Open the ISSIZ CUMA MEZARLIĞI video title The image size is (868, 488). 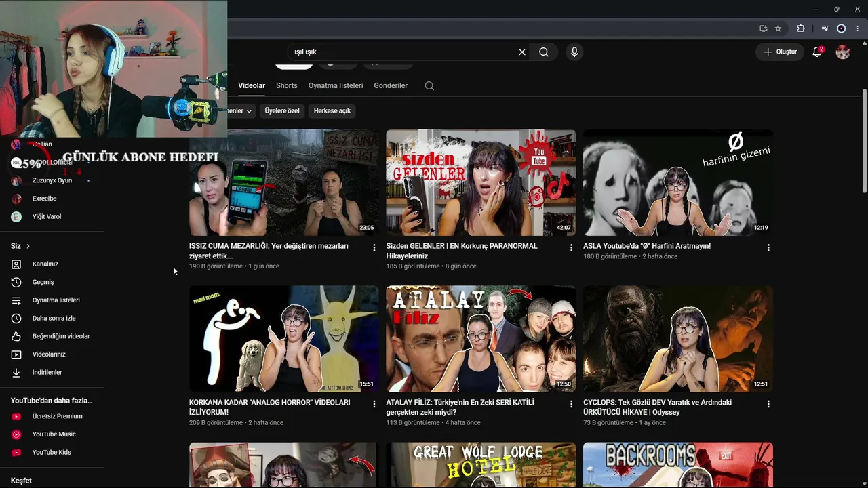[269, 251]
